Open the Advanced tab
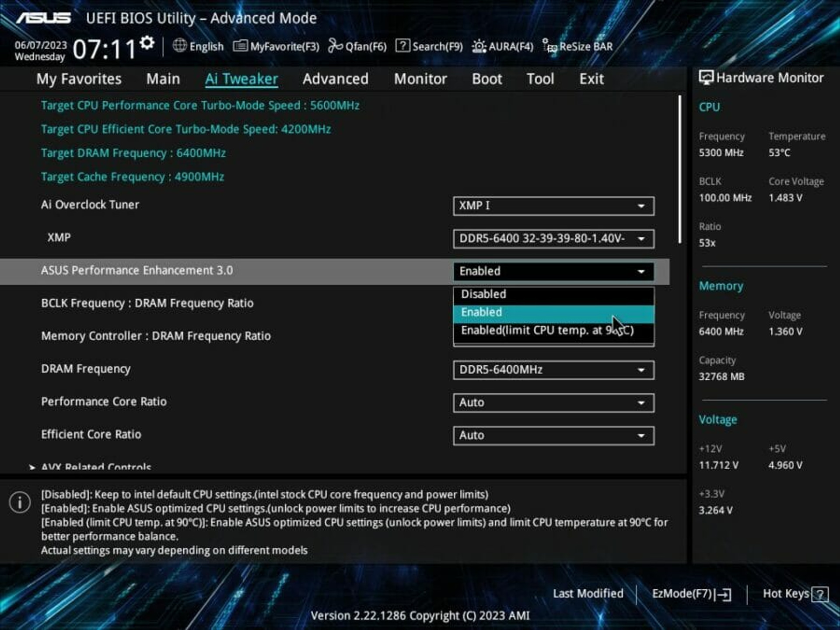This screenshot has height=630, width=840. coord(336,79)
